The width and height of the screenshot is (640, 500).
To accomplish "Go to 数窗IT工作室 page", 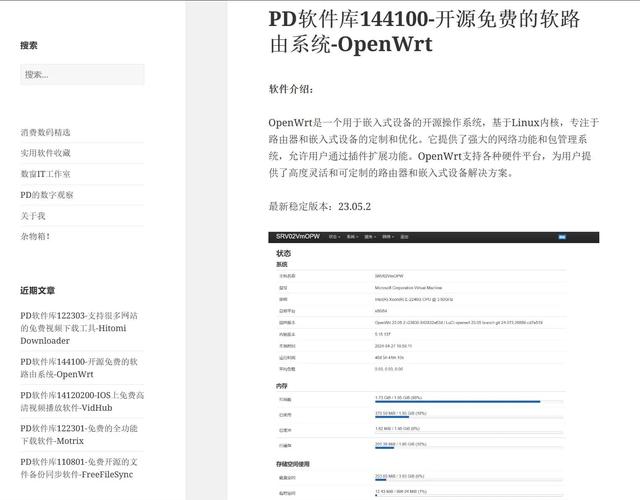I will tap(45, 174).
